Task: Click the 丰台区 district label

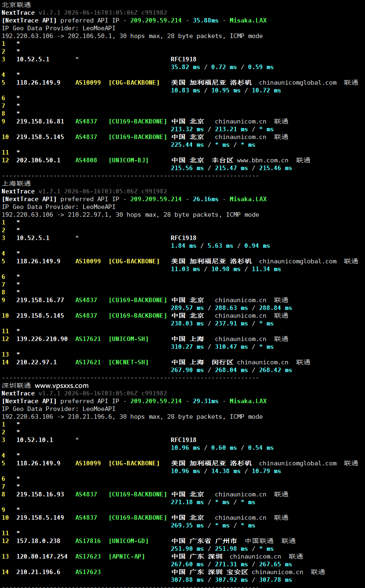Action: pos(222,160)
